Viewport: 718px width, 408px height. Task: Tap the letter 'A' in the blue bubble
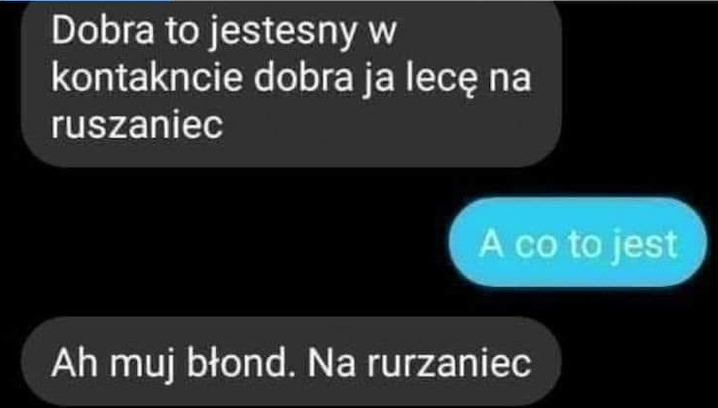491,243
